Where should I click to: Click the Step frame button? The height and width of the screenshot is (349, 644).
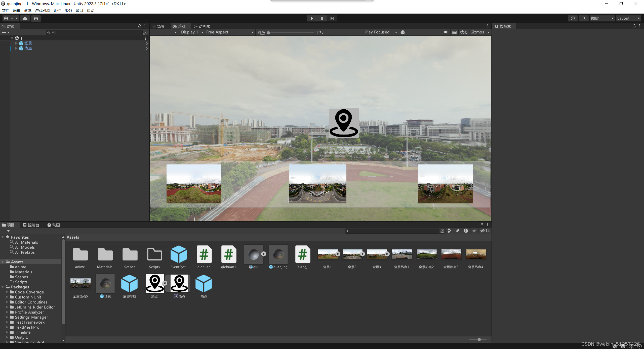point(332,18)
